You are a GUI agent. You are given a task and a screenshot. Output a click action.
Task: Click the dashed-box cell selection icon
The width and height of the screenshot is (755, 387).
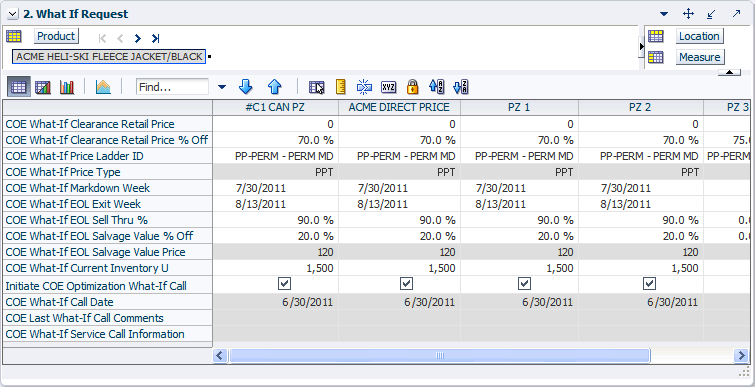pyautogui.click(x=364, y=87)
